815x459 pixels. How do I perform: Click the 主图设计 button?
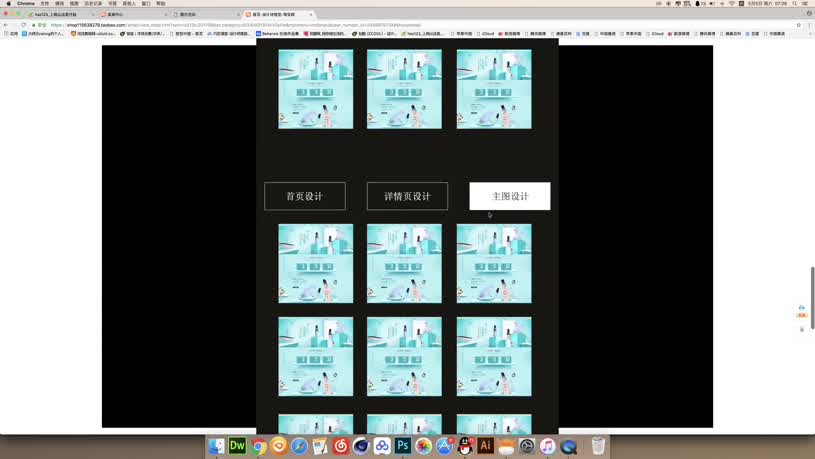pyautogui.click(x=509, y=196)
